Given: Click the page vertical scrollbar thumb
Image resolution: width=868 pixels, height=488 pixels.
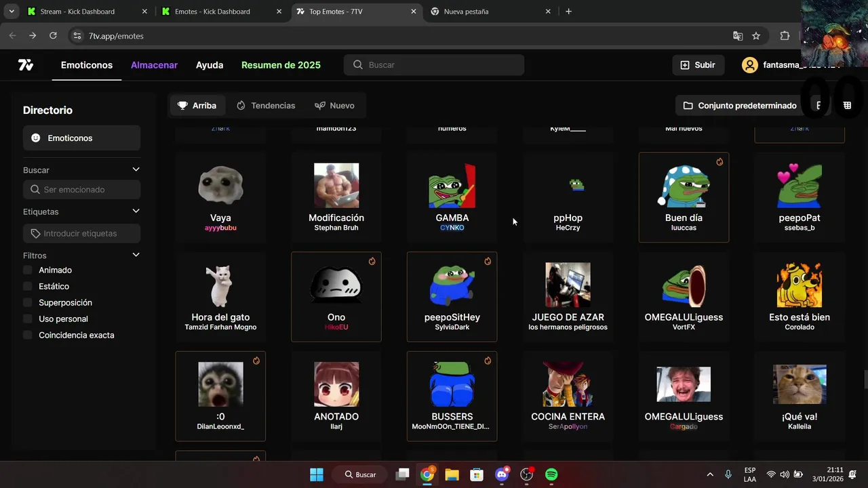Looking at the screenshot, I should click(x=865, y=381).
